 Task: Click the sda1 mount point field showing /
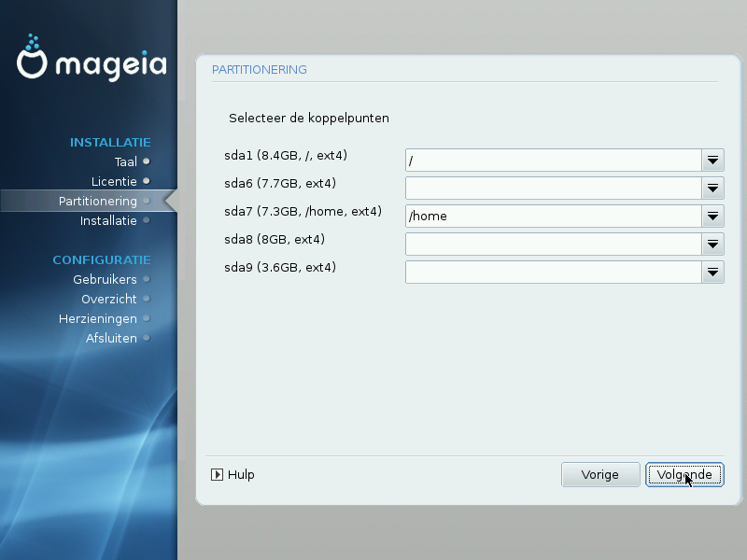tap(553, 160)
